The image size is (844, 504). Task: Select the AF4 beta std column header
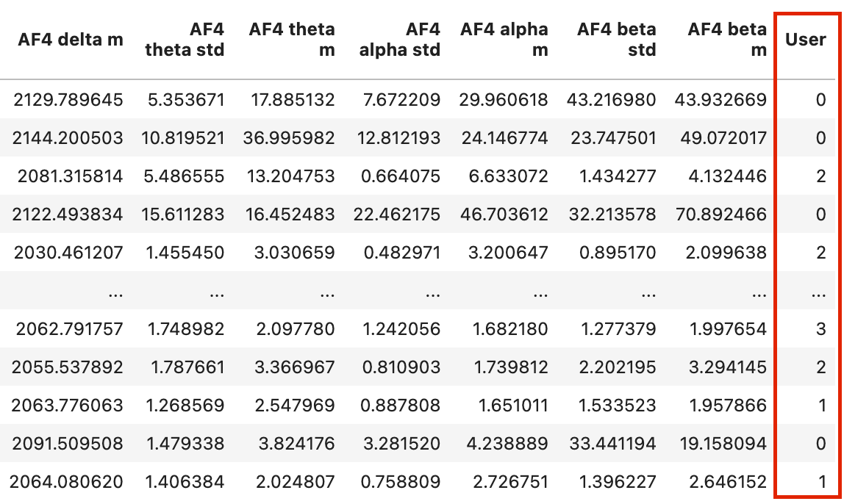(x=616, y=39)
